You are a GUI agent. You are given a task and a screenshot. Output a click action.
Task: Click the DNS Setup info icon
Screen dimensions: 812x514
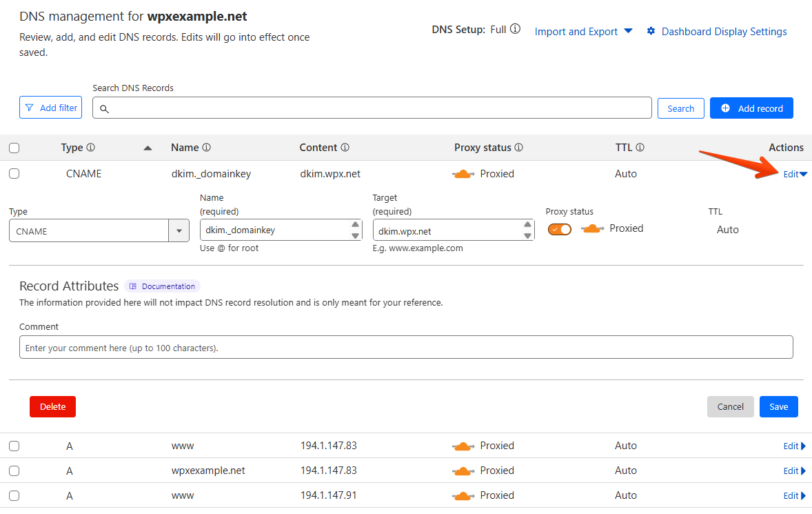pos(515,30)
